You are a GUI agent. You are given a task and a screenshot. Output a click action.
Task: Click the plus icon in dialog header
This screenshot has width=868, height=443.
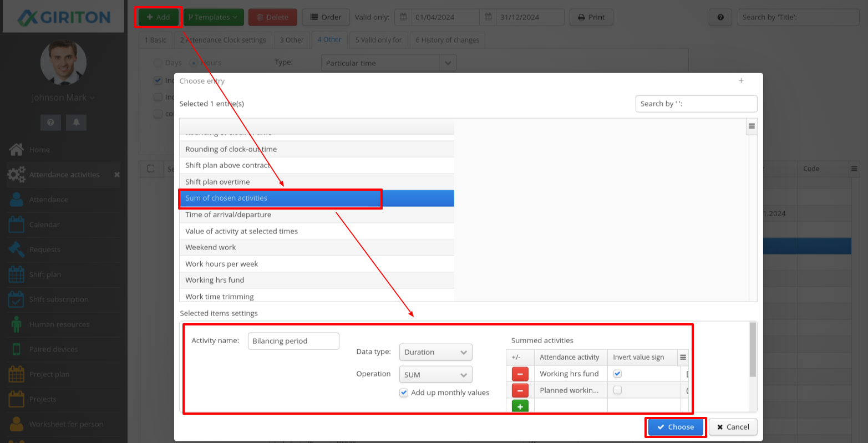pyautogui.click(x=741, y=80)
